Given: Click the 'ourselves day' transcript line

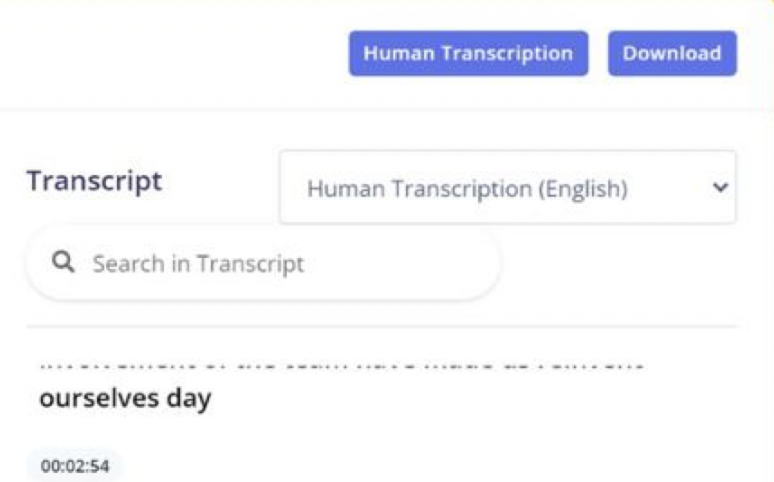Looking at the screenshot, I should click(x=125, y=399).
